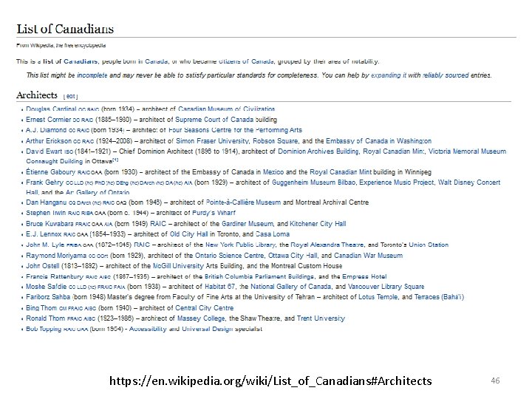Click the Fariborz Sahba link
Image resolution: width=532 pixels, height=399 pixels.
[x=48, y=297]
